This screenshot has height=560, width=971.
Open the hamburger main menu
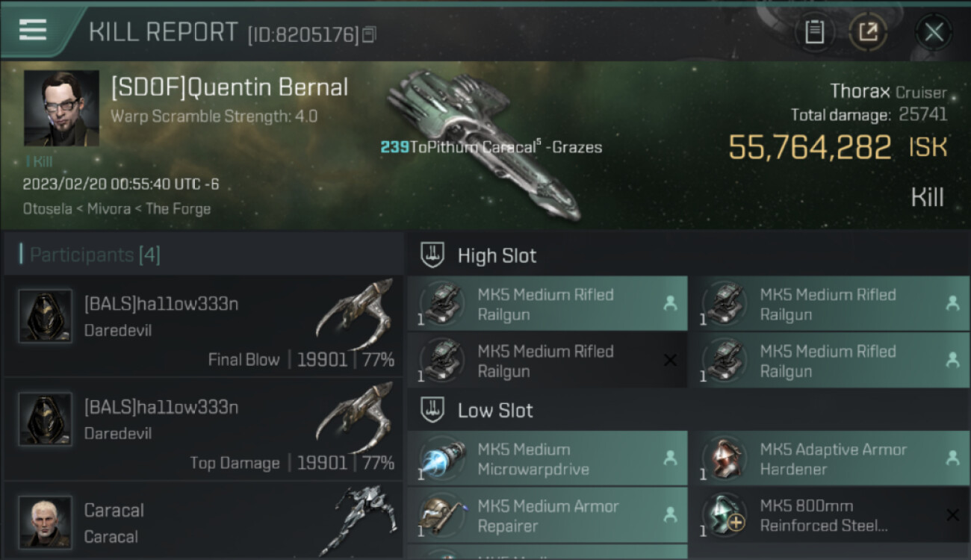(x=33, y=30)
